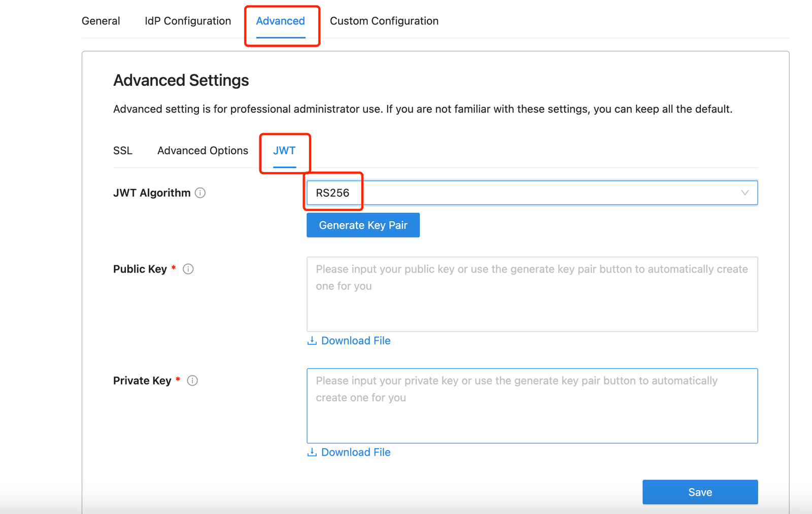Click the download icon below the Public Key field
This screenshot has height=514, width=812.
click(312, 340)
